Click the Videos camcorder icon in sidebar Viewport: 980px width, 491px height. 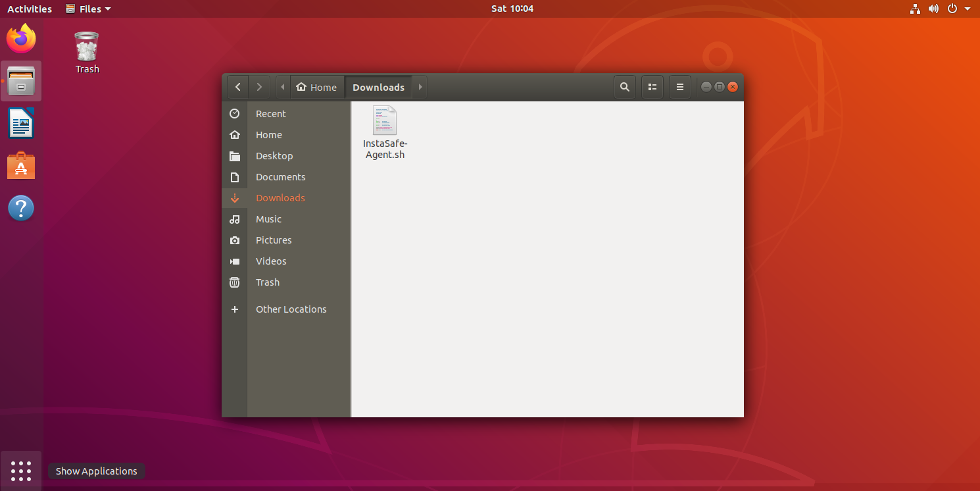click(x=235, y=261)
